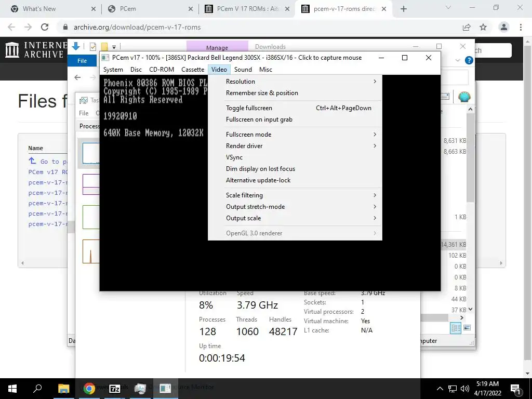Viewport: 532px width, 399px height.
Task: Select Toggle fullscreen menu item
Action: 295,108
